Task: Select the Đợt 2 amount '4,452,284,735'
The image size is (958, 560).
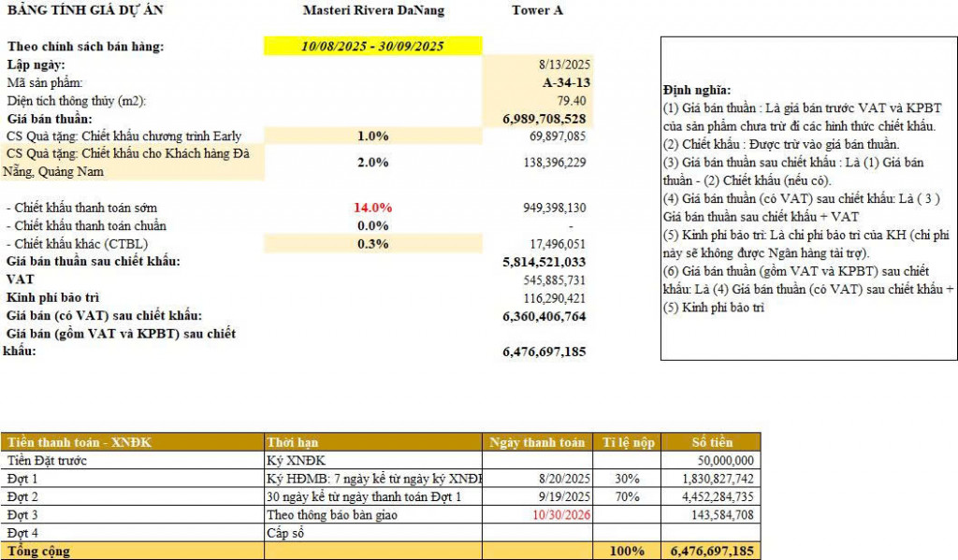Action: point(718,496)
